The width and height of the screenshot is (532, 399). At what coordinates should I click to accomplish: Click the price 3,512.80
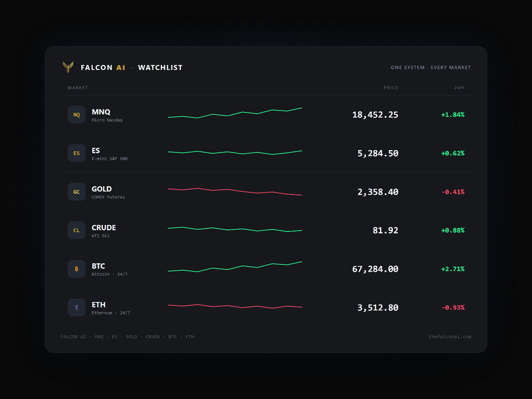coord(378,308)
